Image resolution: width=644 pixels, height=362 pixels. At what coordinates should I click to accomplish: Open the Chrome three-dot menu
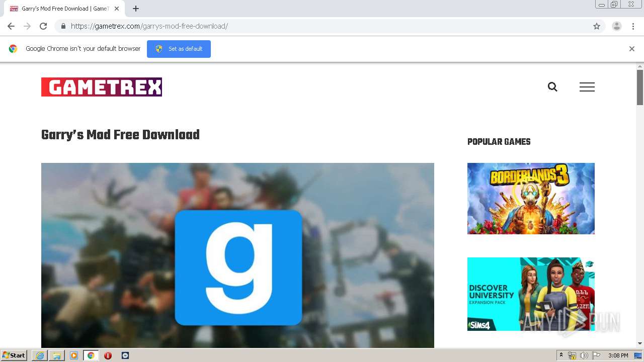coord(633,26)
